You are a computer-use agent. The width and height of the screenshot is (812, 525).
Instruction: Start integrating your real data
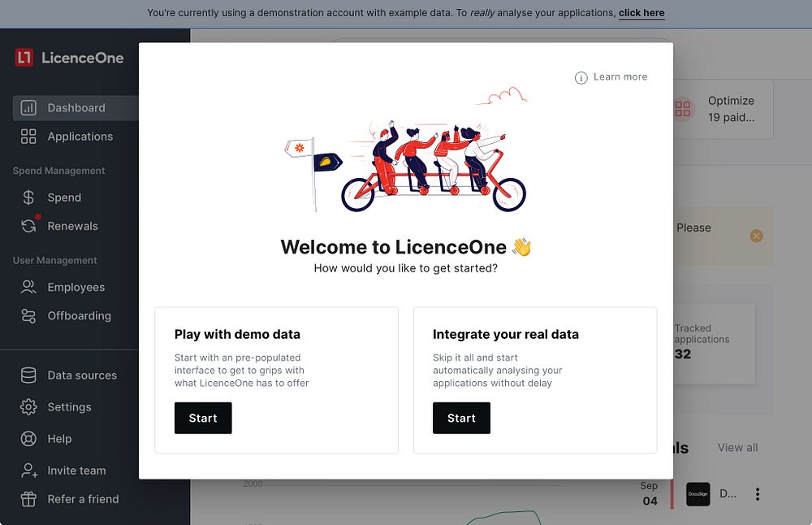[x=461, y=418]
